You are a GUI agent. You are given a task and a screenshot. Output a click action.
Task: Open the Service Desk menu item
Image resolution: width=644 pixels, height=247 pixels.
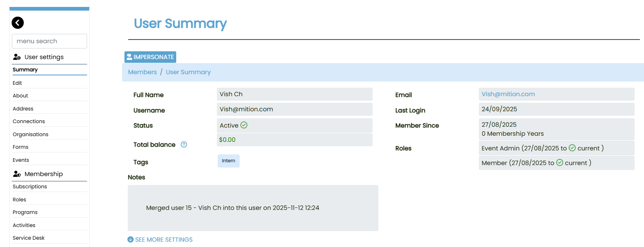pos(28,238)
